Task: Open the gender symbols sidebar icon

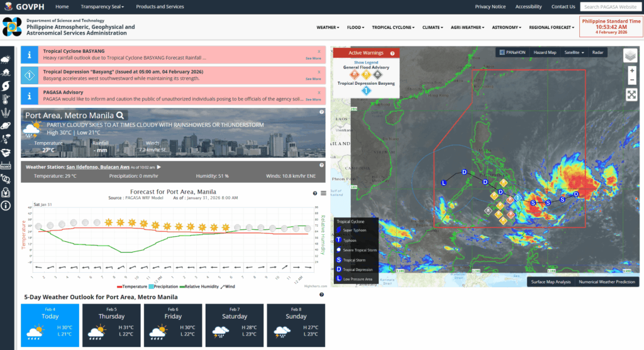Action: [6, 179]
